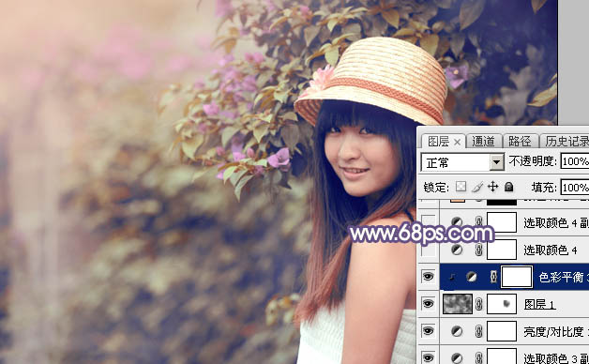This screenshot has width=589, height=364.
Task: Switch to the 通道 (Channels) tab
Action: pyautogui.click(x=484, y=142)
